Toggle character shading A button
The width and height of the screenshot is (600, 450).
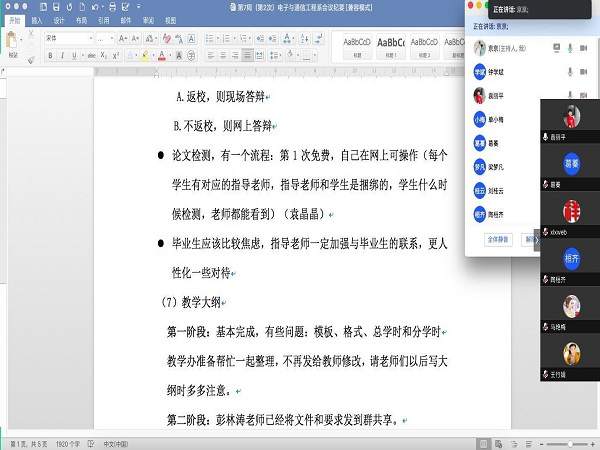pos(179,56)
